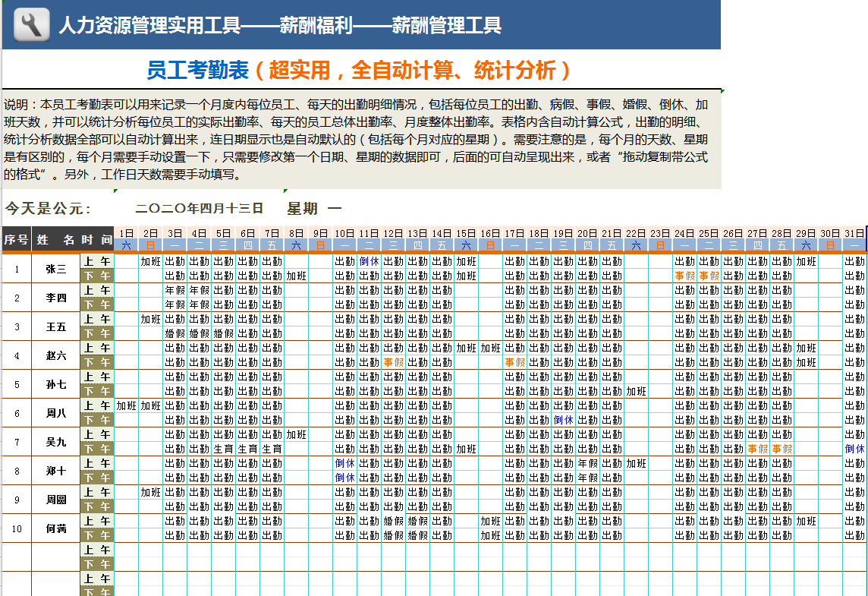The height and width of the screenshot is (596, 868).
Task: Click 赵六's orange 事假 cell on 12日
Action: pyautogui.click(x=394, y=362)
